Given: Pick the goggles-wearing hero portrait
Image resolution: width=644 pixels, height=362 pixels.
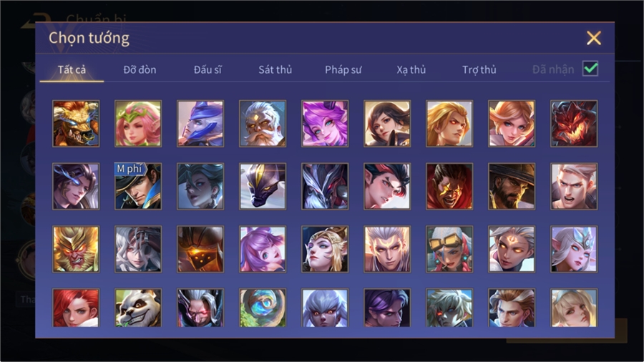Looking at the screenshot, I should click(x=449, y=249).
